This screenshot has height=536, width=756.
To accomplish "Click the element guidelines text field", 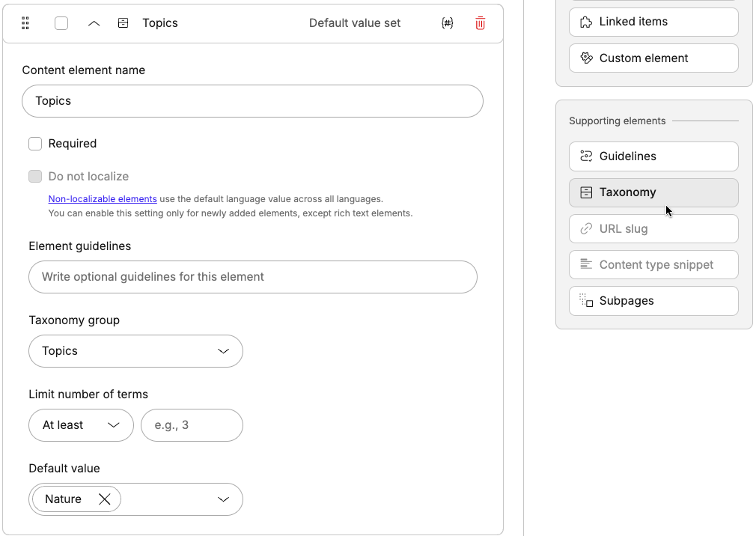I will (x=252, y=276).
